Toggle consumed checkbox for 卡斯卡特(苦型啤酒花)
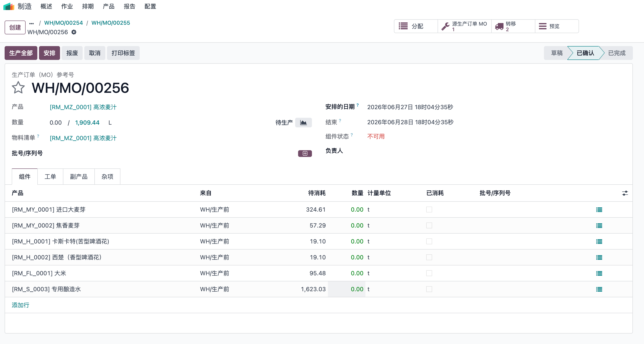Image resolution: width=644 pixels, height=344 pixels. [x=429, y=241]
